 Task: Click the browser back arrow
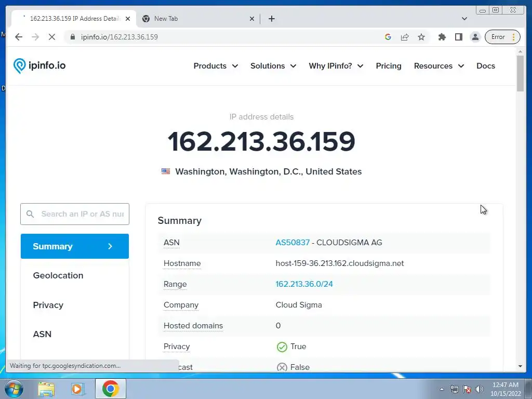click(x=19, y=37)
